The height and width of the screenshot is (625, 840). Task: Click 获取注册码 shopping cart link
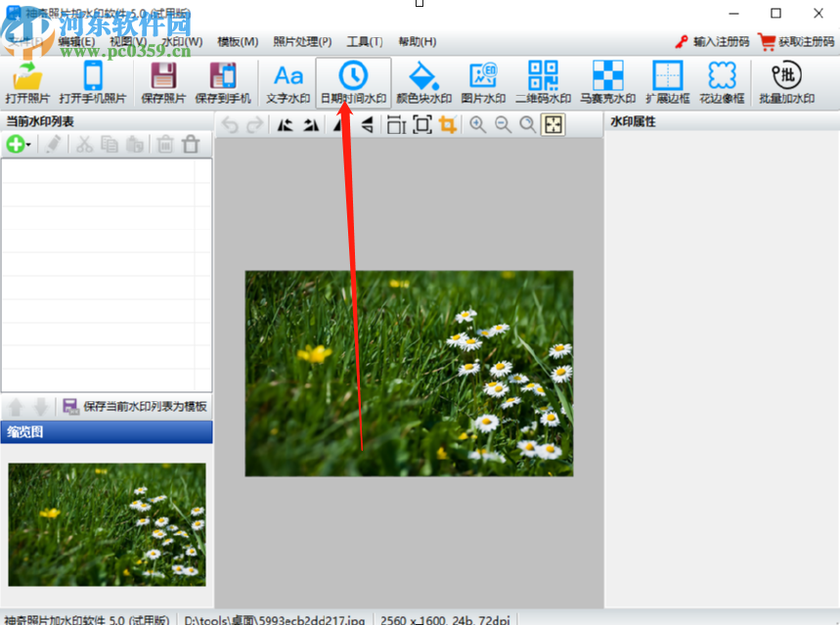click(796, 41)
